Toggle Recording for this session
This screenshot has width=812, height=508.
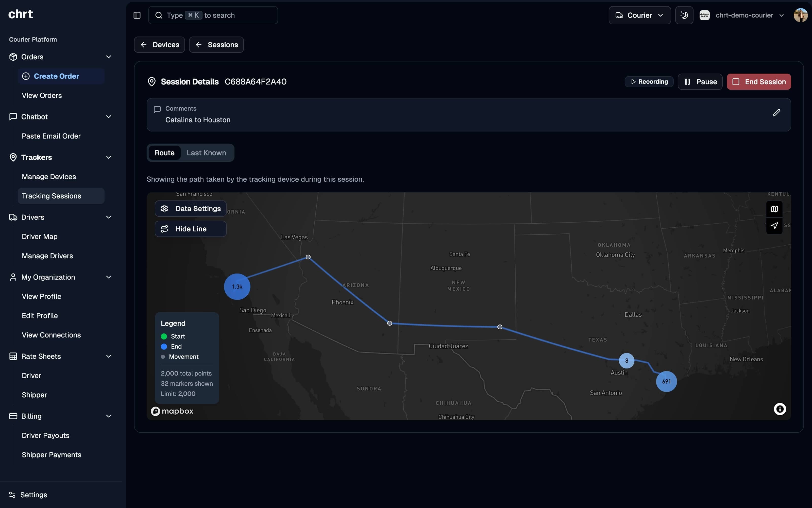pyautogui.click(x=649, y=81)
